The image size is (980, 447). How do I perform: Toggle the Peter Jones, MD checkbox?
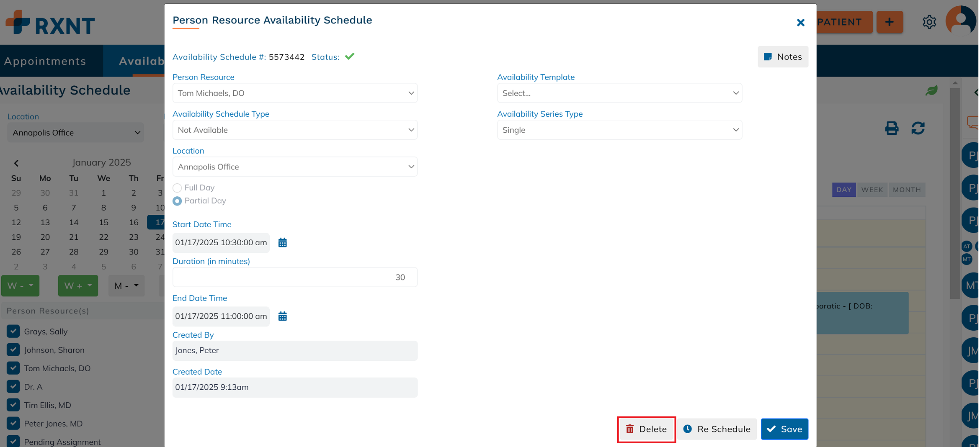[x=13, y=424]
